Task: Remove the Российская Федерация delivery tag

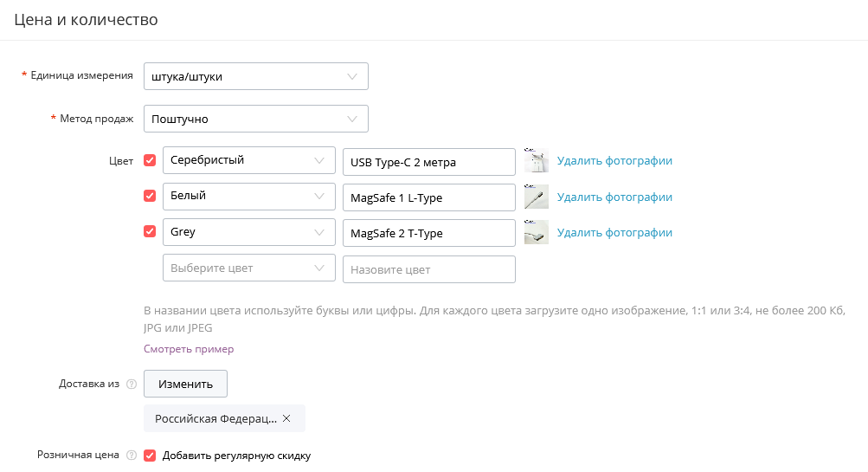Action: (286, 418)
